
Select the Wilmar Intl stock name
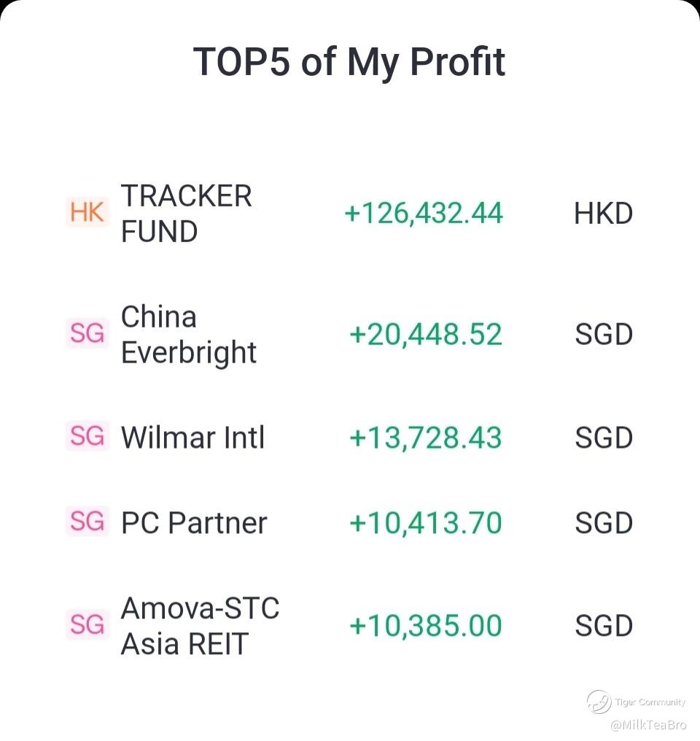192,437
